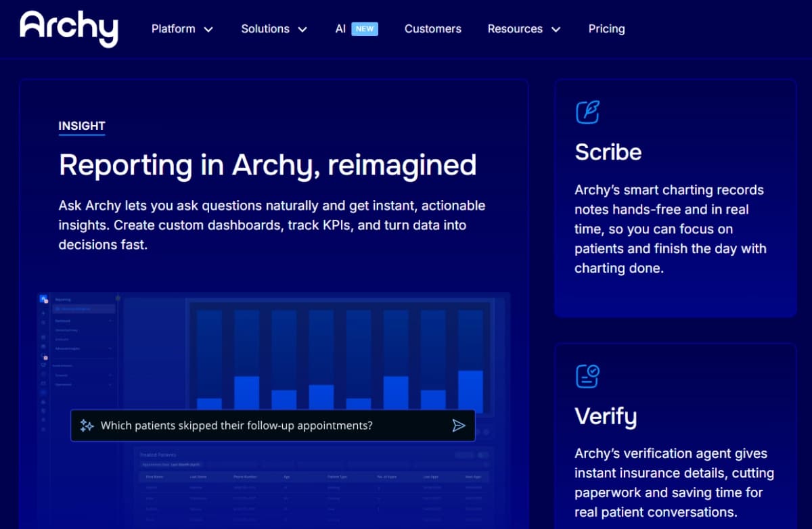Expand the Platform dropdown

point(181,28)
